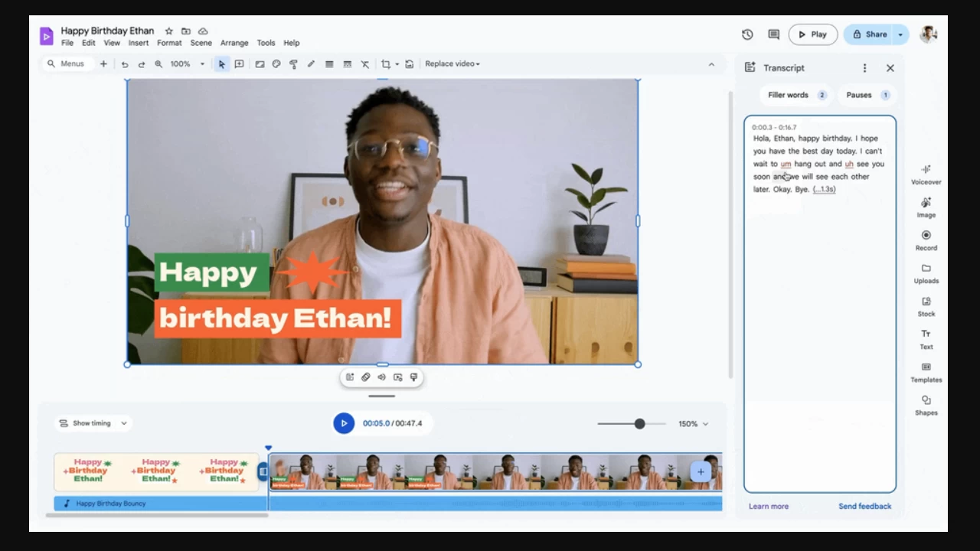Open the Show timing dropdown

93,423
